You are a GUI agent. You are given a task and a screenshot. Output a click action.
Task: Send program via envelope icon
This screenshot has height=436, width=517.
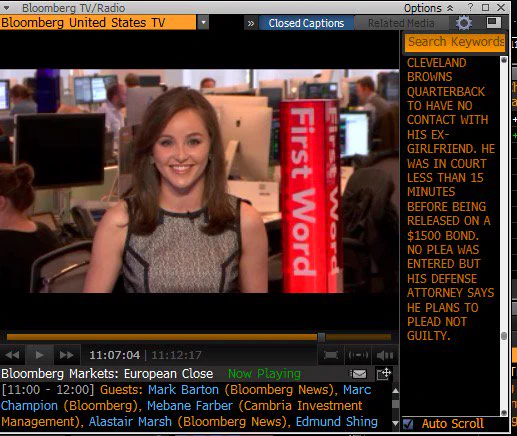tap(359, 374)
